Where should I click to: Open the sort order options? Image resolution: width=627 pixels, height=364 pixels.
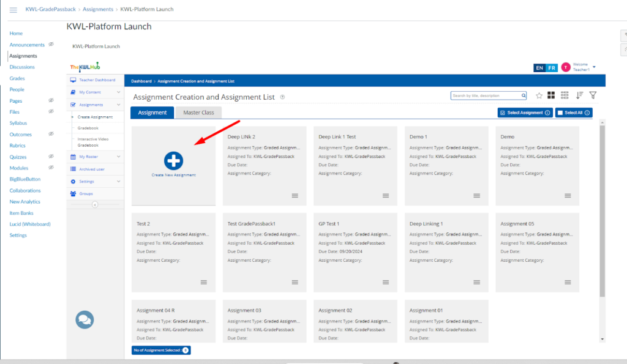[x=579, y=95]
